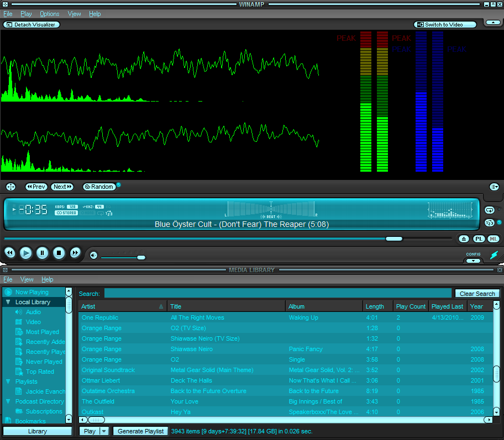Image resolution: width=504 pixels, height=440 pixels.
Task: Click the song seek bar handle
Action: (394, 238)
